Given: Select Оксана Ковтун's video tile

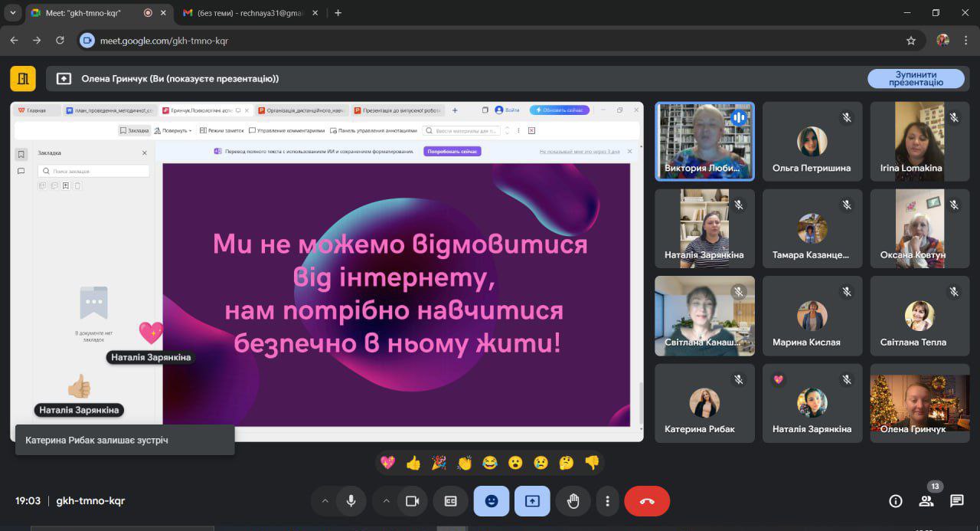Looking at the screenshot, I should coord(920,228).
